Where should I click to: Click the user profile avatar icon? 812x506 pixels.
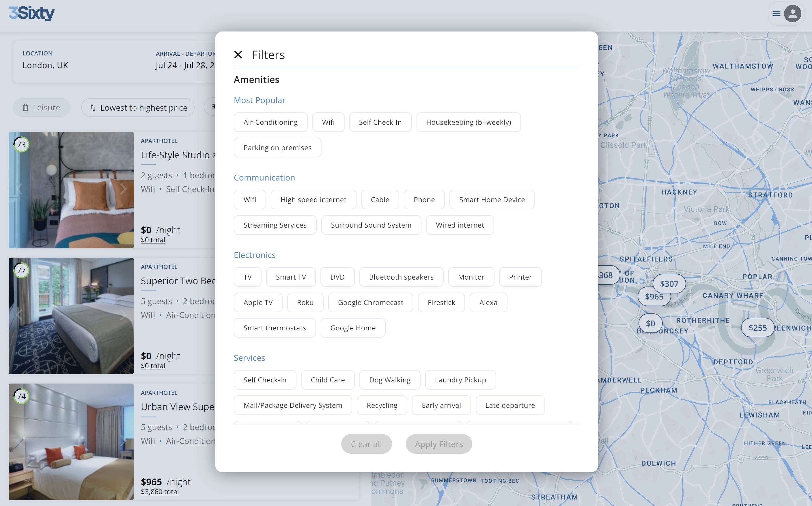(x=792, y=14)
